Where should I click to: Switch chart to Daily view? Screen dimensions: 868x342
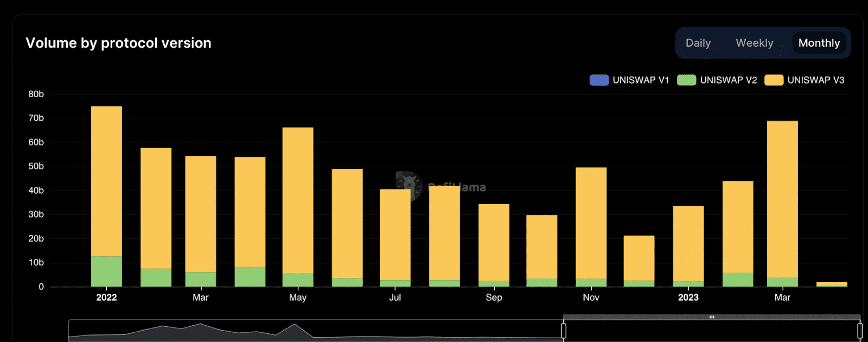[698, 43]
